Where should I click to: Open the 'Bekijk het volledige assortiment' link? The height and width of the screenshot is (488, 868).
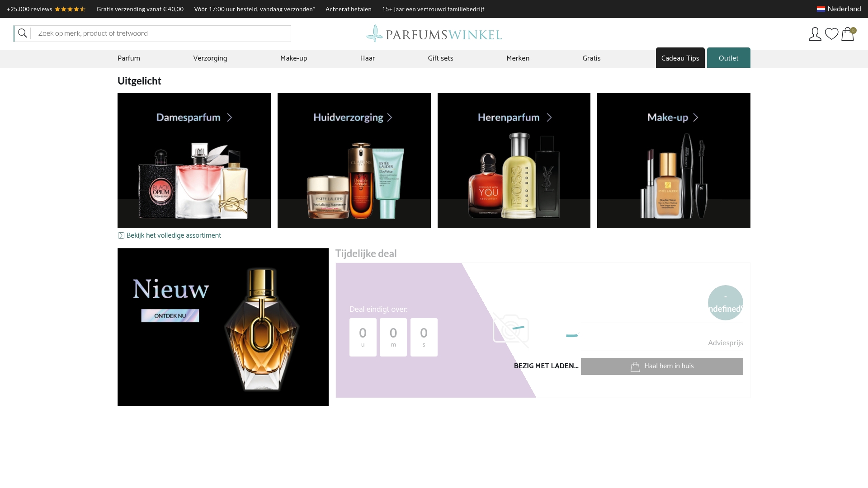click(174, 235)
